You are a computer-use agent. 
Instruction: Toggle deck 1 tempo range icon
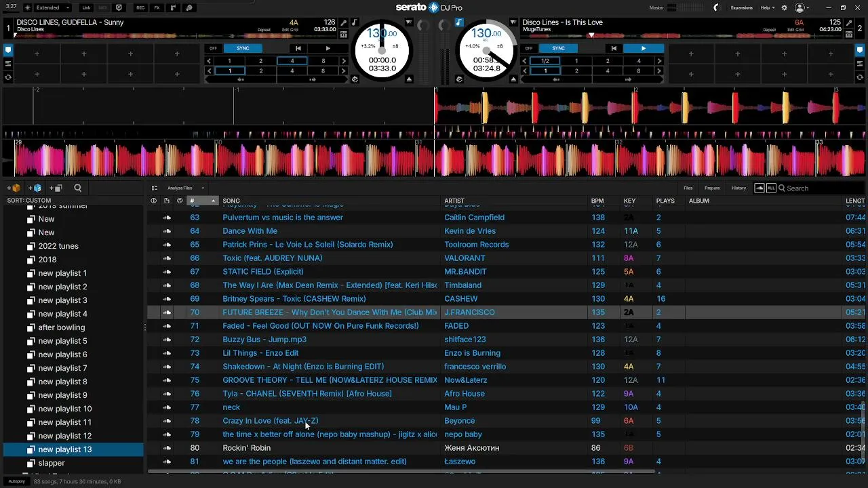point(355,79)
